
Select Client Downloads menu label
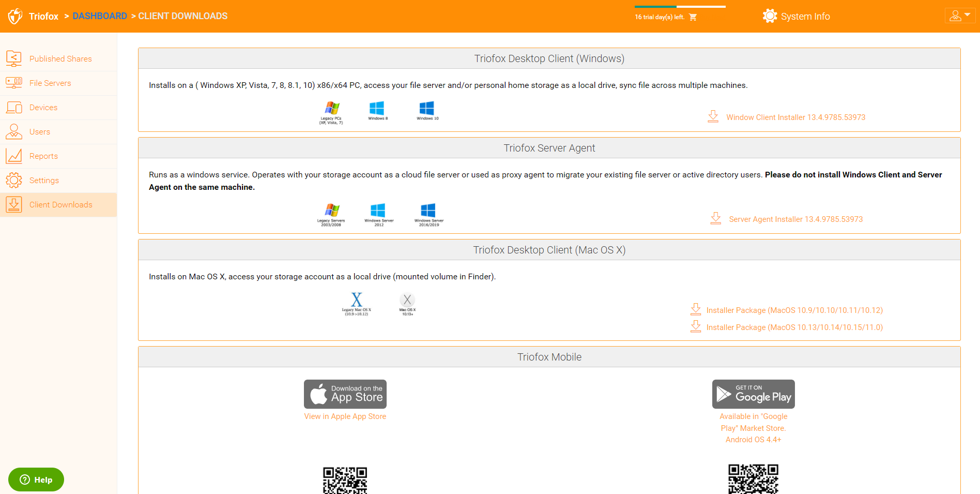point(60,205)
